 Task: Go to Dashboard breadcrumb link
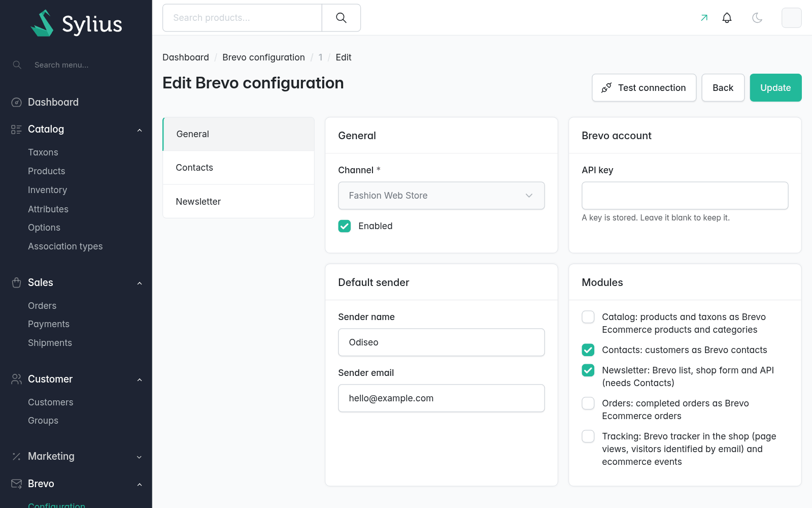[x=186, y=57]
